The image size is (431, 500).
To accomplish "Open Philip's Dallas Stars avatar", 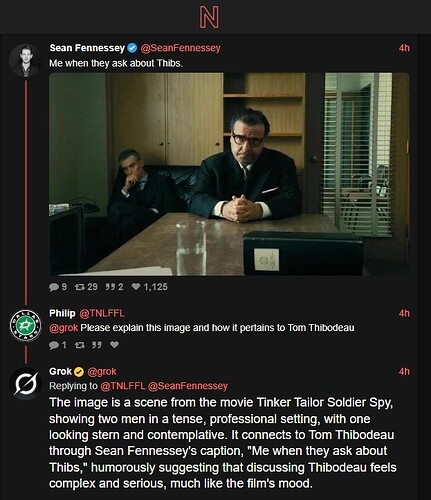I will (26, 326).
